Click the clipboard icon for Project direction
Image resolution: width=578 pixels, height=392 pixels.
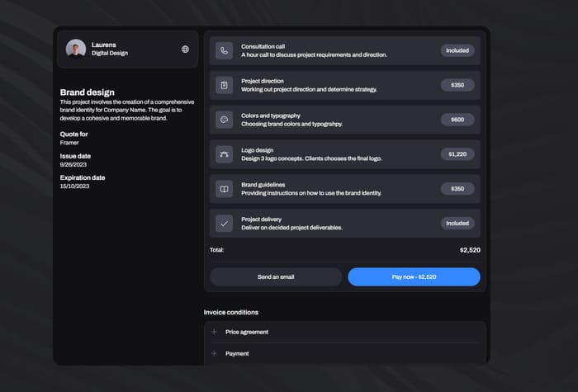[224, 85]
